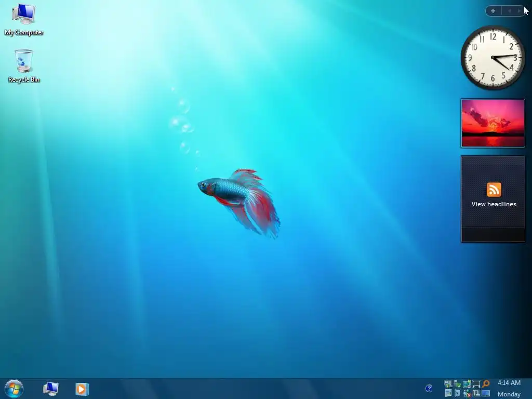Click the View headlines link
Screen dimensions: 532x399
point(494,204)
